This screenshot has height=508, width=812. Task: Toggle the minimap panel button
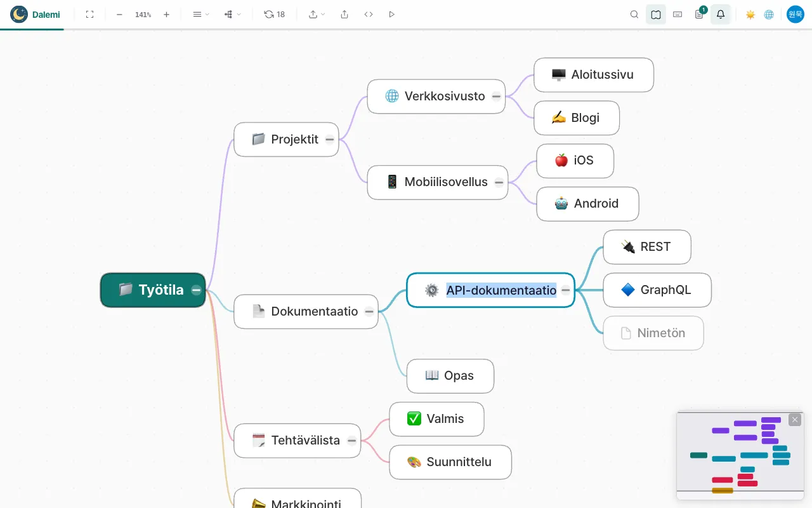coord(656,14)
